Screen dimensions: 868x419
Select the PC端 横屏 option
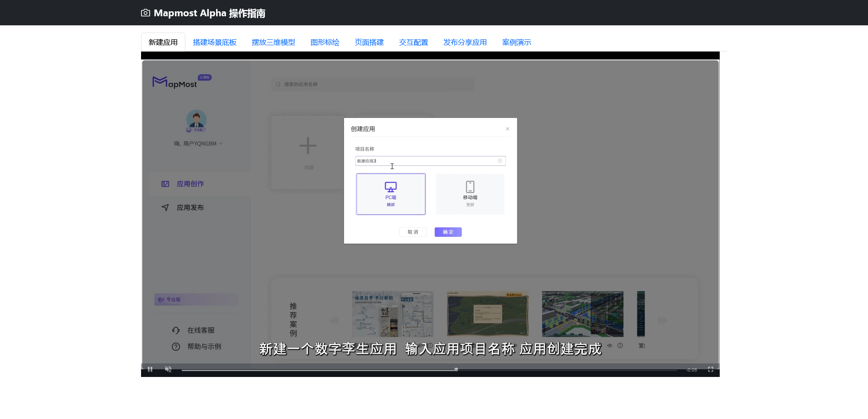click(x=391, y=194)
